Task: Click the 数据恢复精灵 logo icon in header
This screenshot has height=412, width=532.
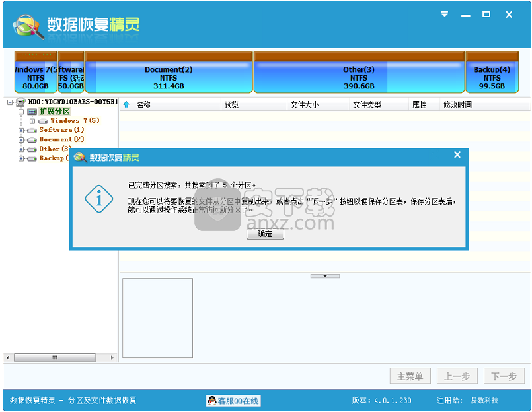Action: click(x=28, y=26)
